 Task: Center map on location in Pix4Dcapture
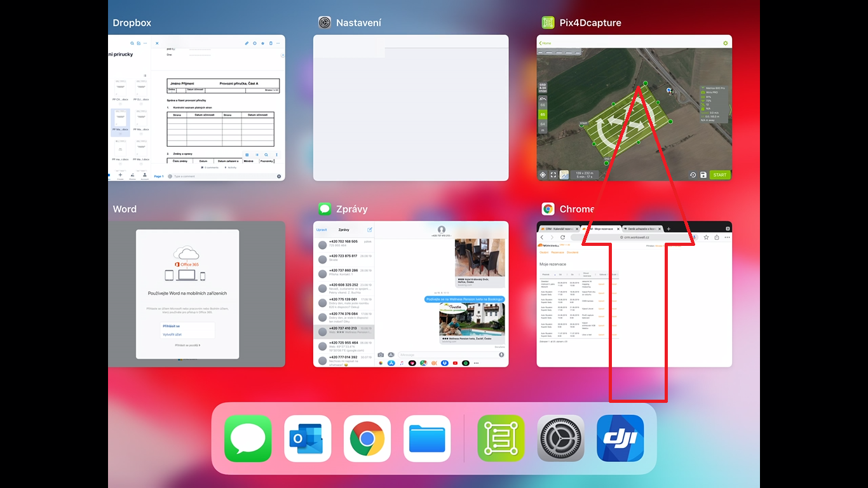[x=543, y=175]
